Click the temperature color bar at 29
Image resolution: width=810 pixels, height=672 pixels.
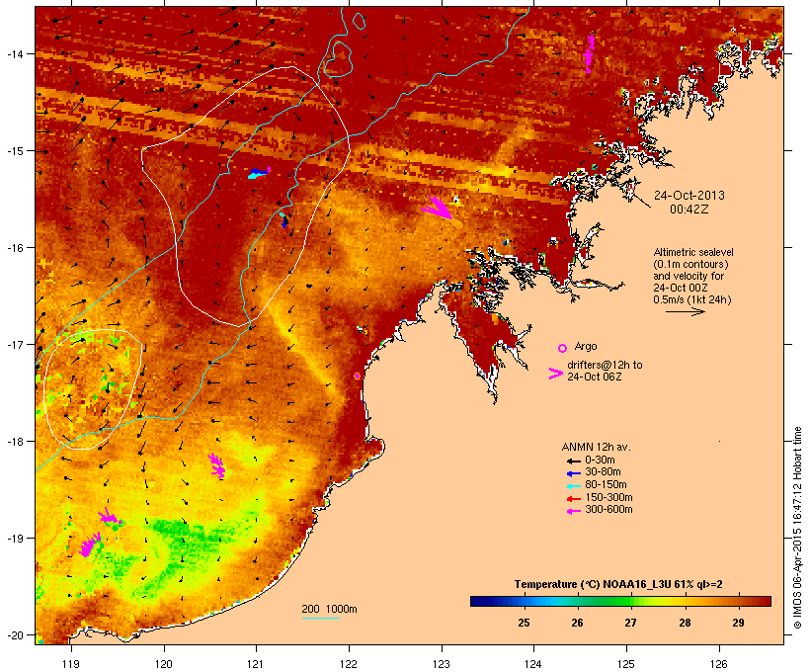pos(738,601)
